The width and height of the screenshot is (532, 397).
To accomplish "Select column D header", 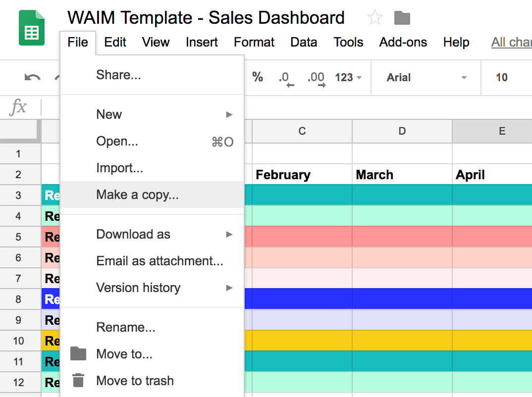I will 402,131.
